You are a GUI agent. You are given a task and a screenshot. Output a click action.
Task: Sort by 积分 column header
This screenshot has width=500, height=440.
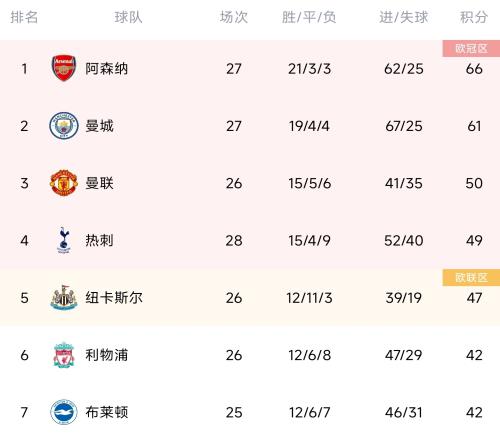tap(474, 17)
